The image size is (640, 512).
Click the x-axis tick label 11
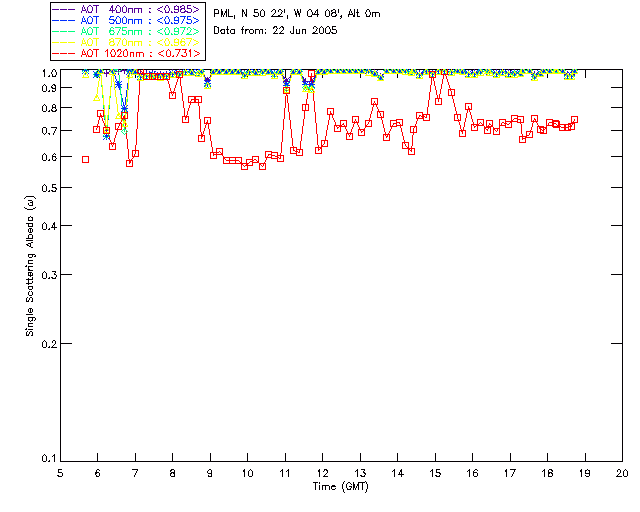(285, 473)
